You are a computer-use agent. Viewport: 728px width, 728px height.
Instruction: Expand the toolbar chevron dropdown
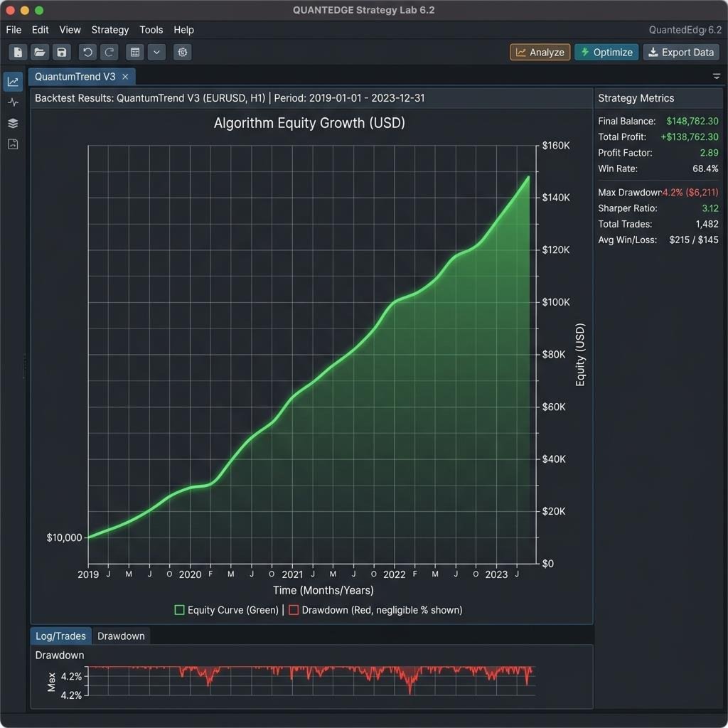point(157,52)
